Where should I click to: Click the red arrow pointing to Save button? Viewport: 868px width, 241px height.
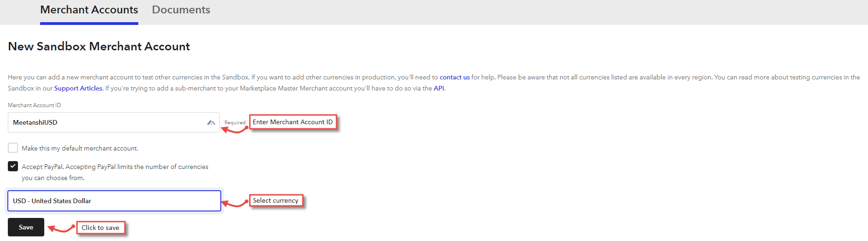coord(61,229)
